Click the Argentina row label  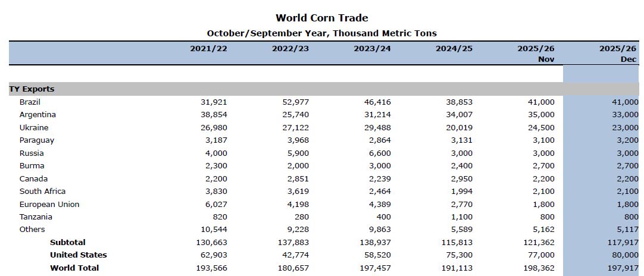tap(37, 115)
